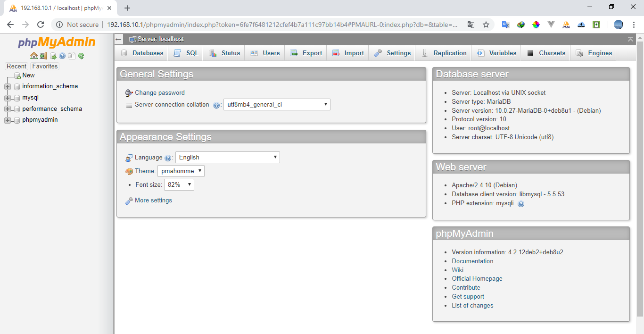The image size is (644, 334).
Task: Click the phpMyAdmin logo
Action: coord(57,42)
